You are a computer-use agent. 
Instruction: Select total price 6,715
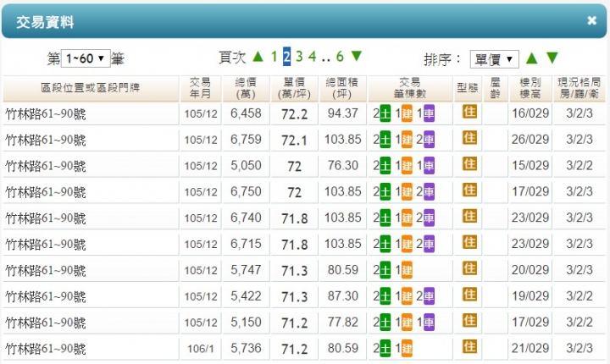tap(246, 244)
